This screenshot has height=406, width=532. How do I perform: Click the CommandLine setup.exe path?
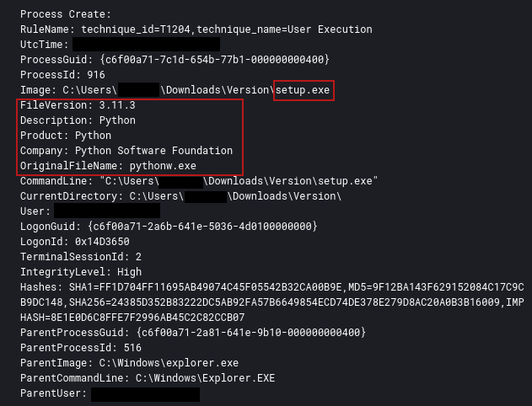click(239, 181)
